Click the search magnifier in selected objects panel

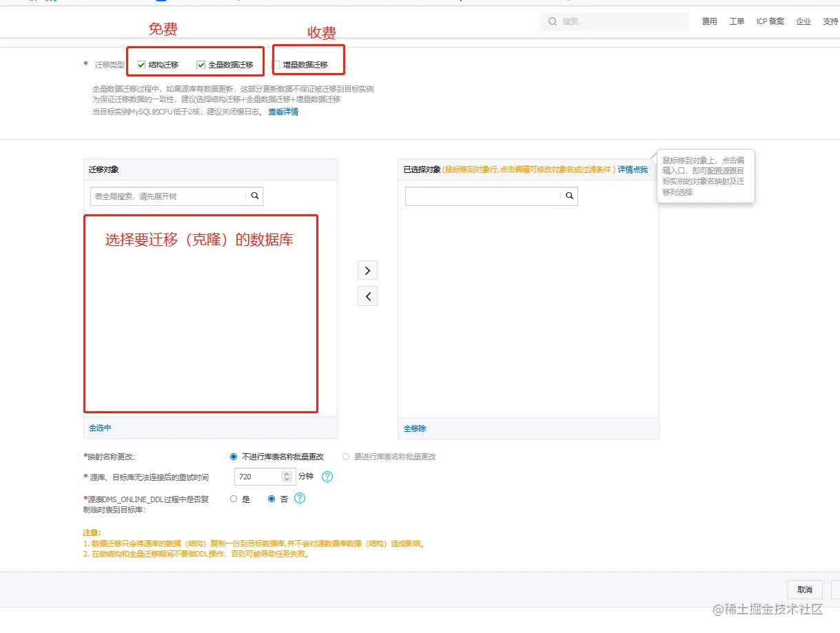point(569,196)
